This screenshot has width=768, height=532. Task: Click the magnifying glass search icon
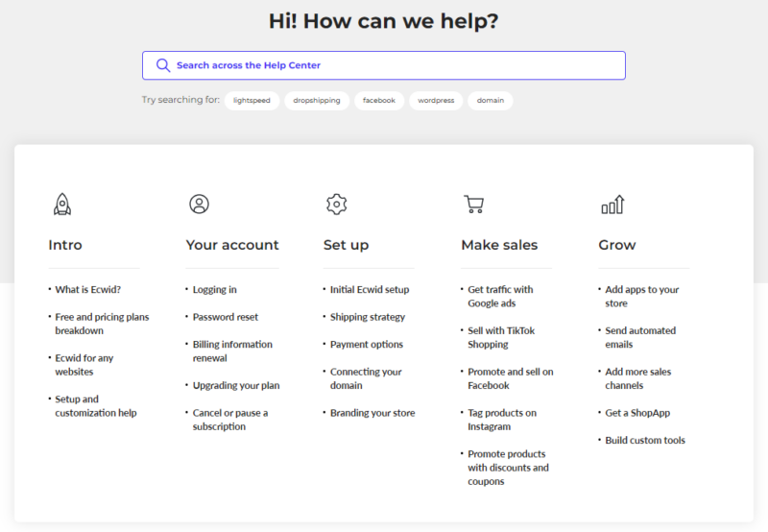(163, 65)
